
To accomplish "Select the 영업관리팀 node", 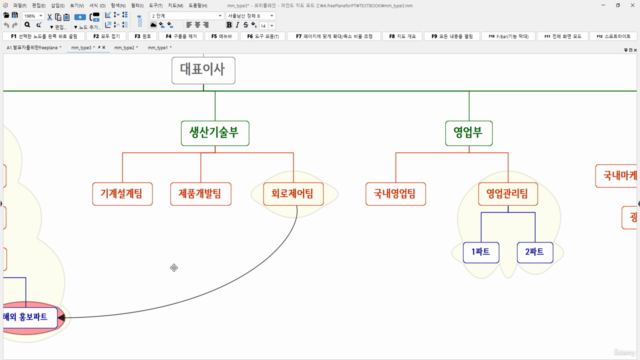I will [x=508, y=194].
